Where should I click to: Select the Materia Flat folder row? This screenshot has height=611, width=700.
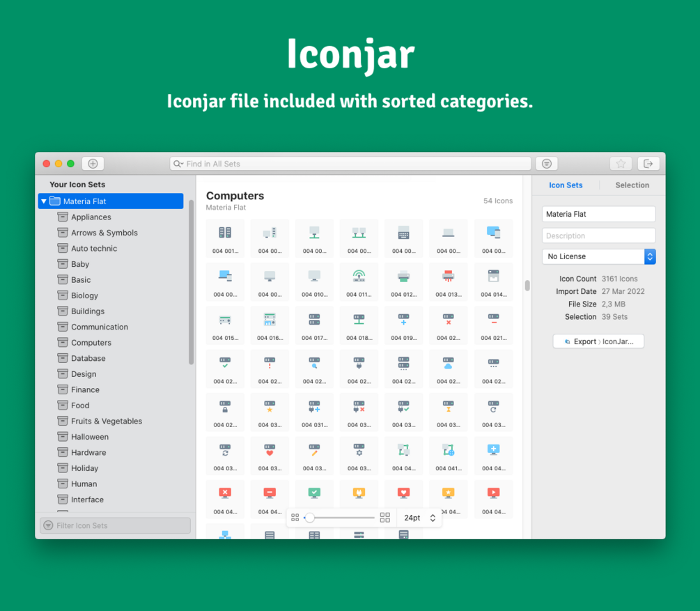111,201
